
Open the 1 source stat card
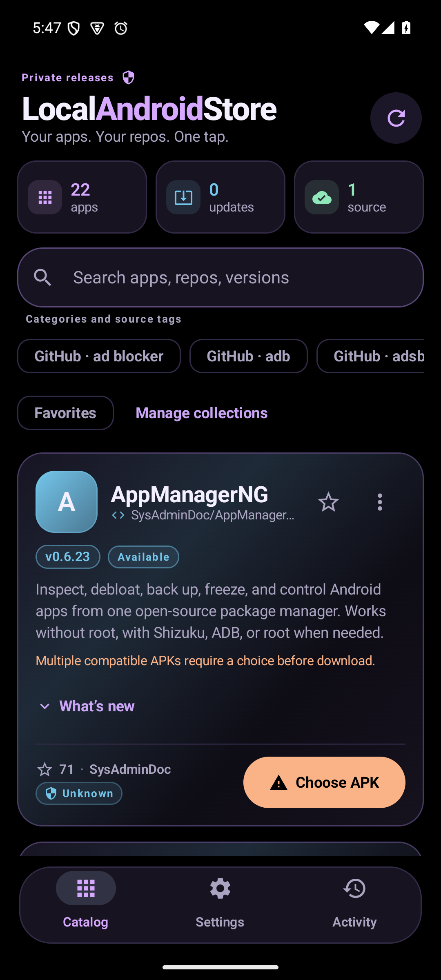pyautogui.click(x=359, y=197)
